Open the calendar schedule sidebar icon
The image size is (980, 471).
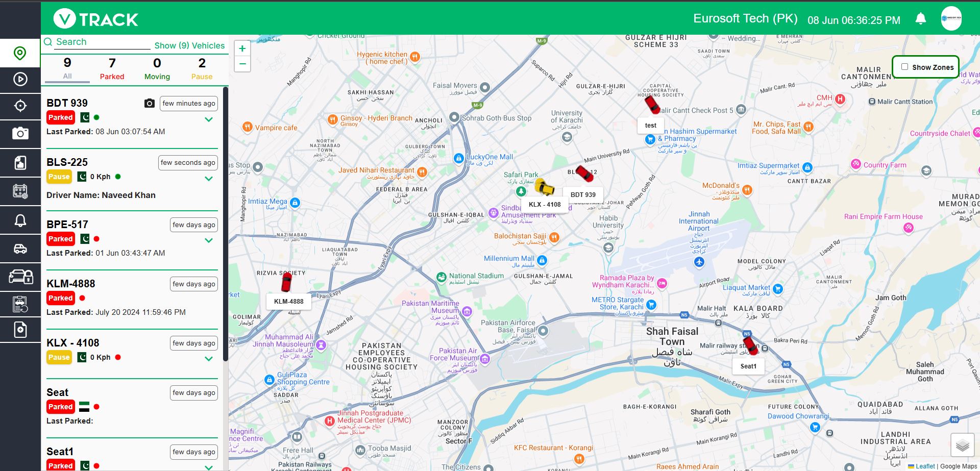click(20, 191)
